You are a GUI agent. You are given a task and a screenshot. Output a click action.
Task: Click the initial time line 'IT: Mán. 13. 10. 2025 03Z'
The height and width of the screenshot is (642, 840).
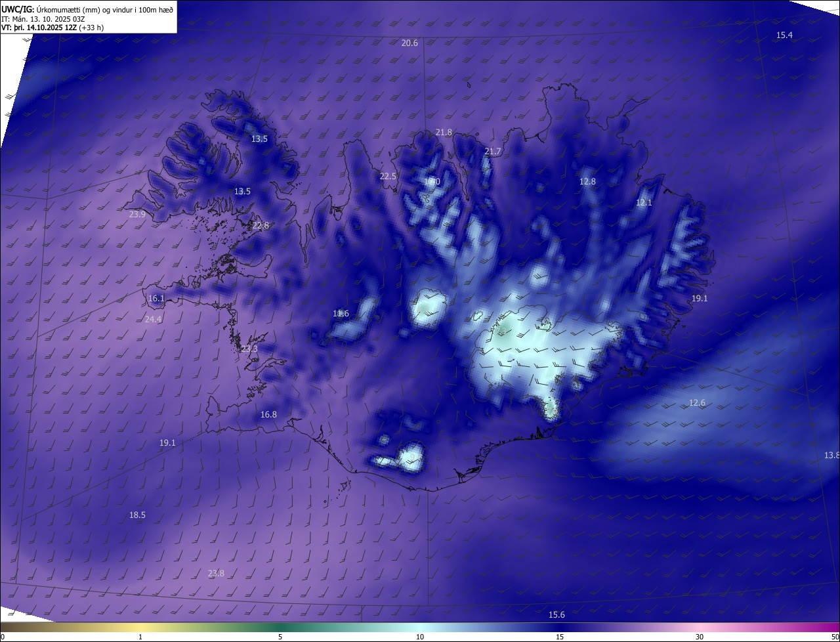tap(43, 18)
